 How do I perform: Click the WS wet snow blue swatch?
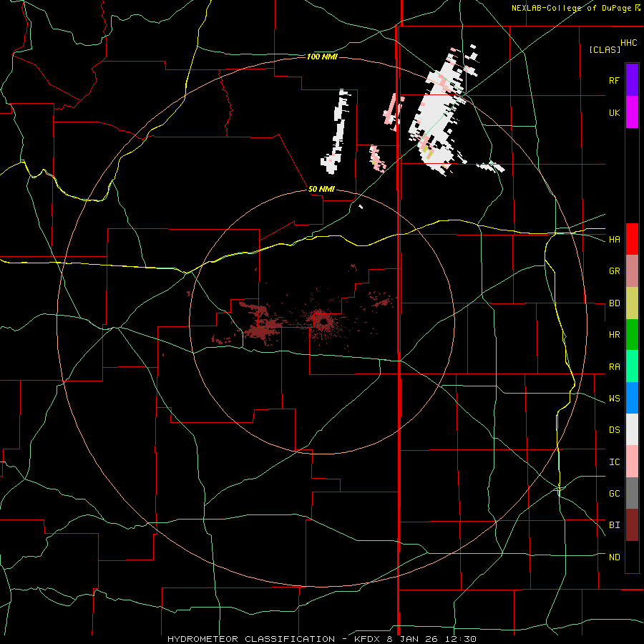(632, 398)
